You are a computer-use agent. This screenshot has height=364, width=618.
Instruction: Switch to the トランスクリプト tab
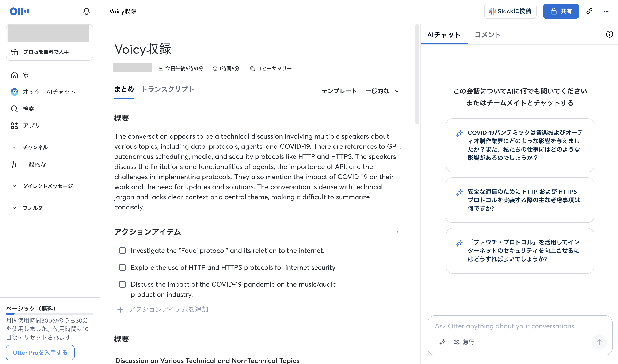pos(168,89)
